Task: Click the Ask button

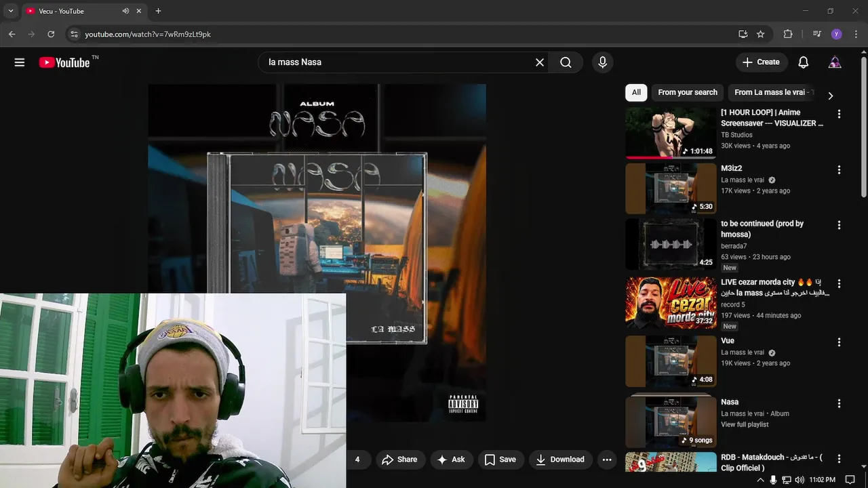Action: (451, 460)
